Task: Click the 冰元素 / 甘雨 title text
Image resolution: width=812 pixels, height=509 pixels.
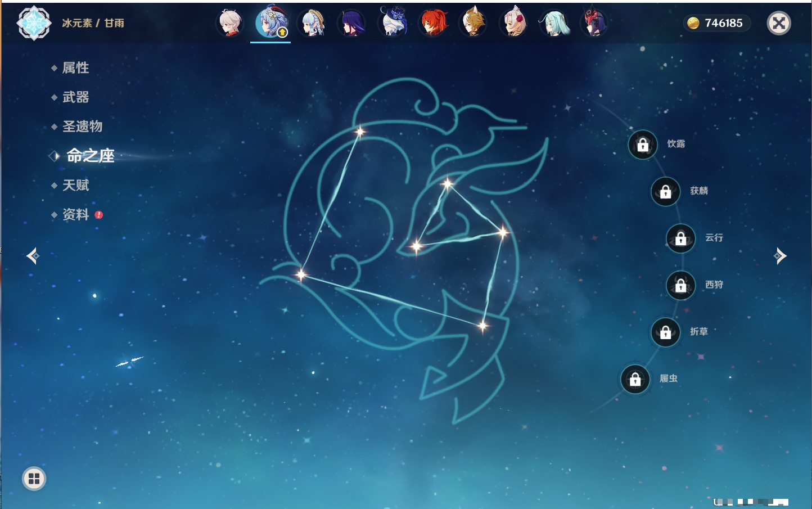Action: pos(93,23)
